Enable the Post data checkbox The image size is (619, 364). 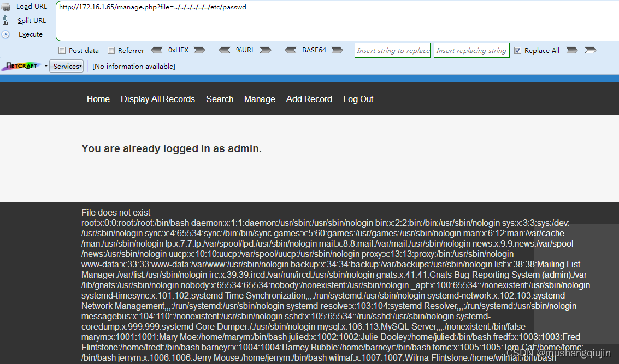pos(62,50)
